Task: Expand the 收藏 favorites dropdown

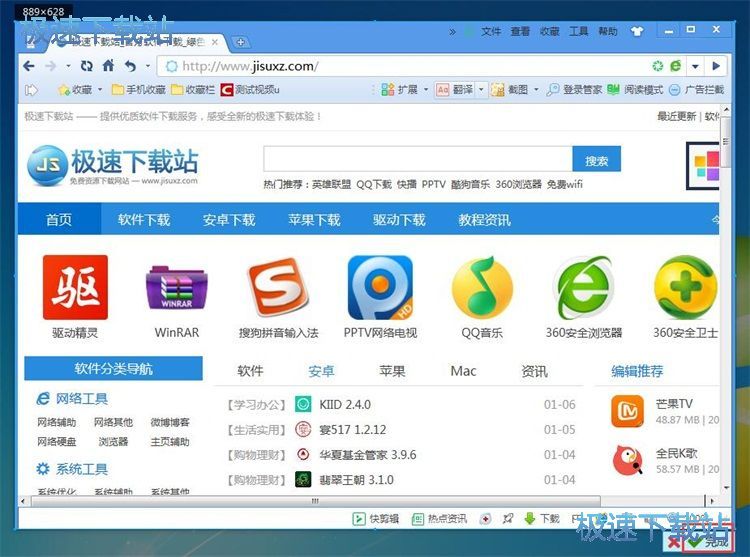Action: point(100,90)
